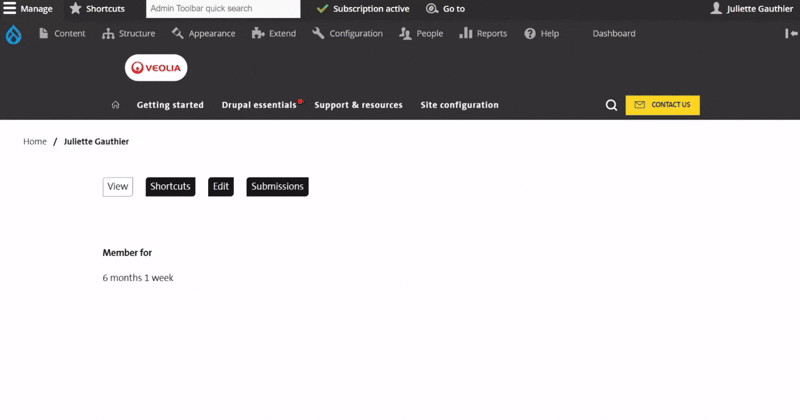800x420 pixels.
Task: Open the Go to menu
Action: pos(445,9)
